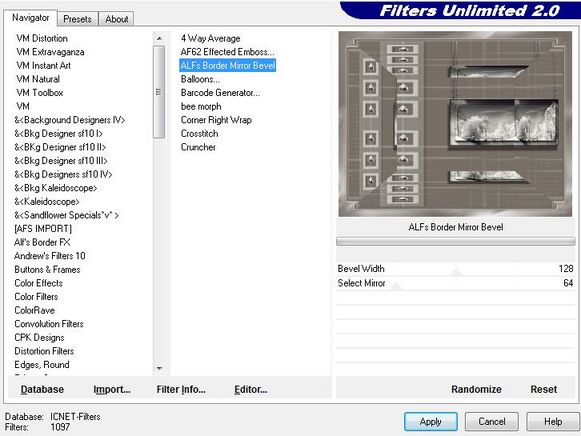Choose the Cruncher filter
Screen dimensions: 581x436
coord(198,147)
